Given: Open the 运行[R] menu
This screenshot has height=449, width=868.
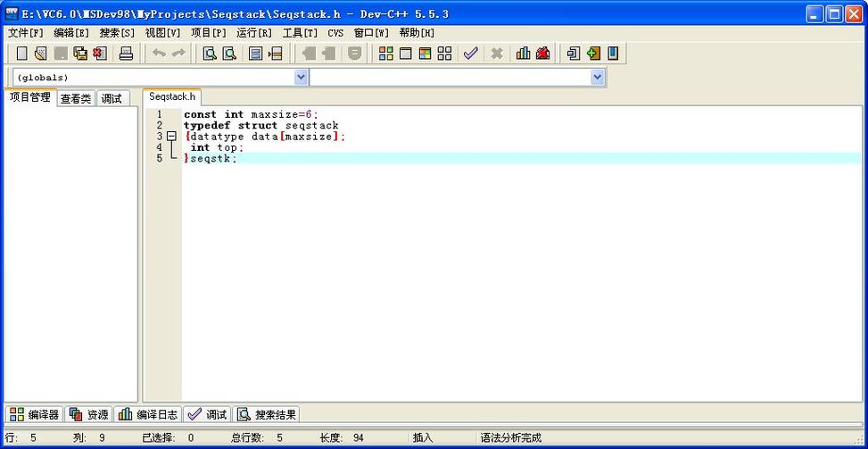Looking at the screenshot, I should [254, 33].
